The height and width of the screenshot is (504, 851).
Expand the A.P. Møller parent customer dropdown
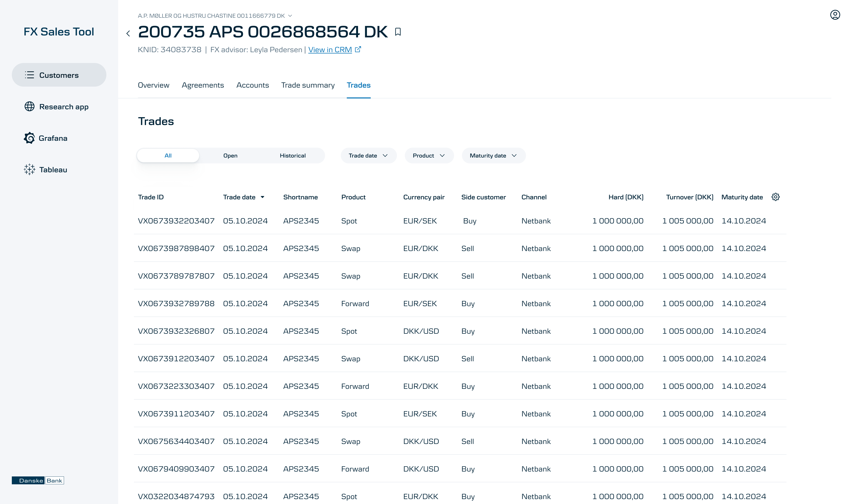[x=290, y=16]
